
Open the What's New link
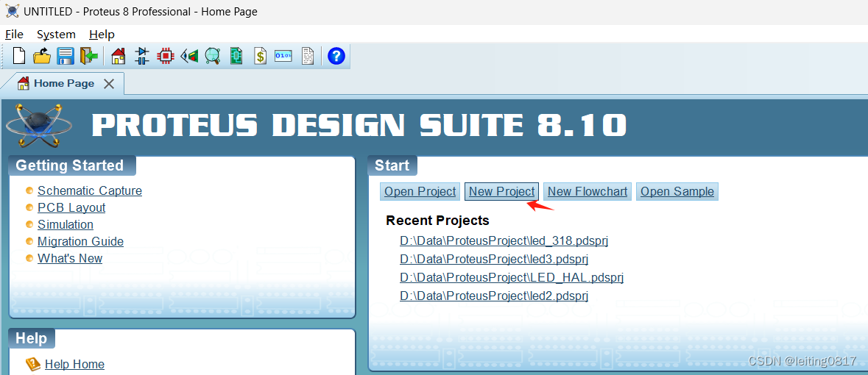pos(70,258)
